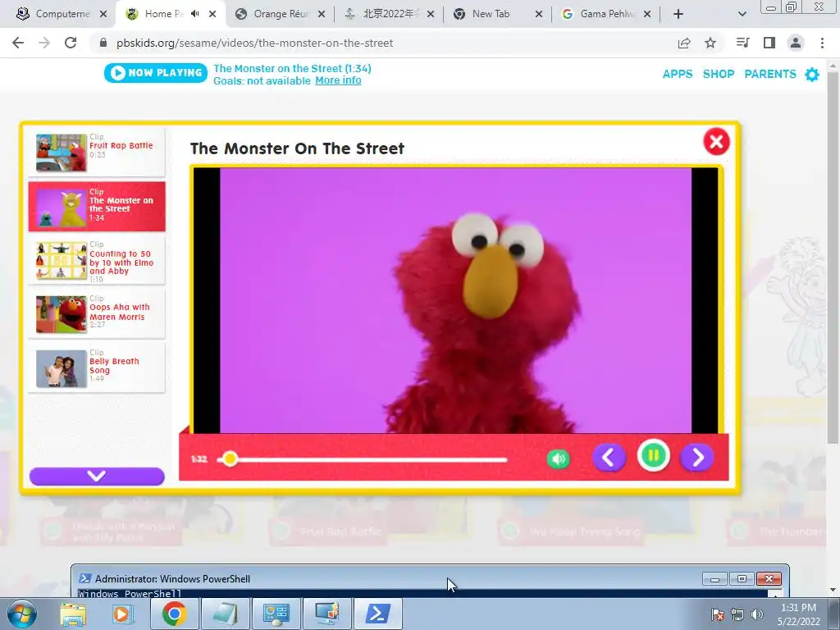Viewport: 840px width, 630px height.
Task: Share this page icon in address bar
Action: (x=684, y=43)
